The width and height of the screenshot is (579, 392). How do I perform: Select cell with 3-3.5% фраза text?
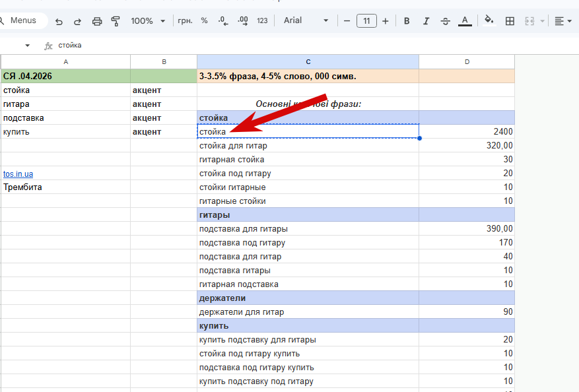308,76
